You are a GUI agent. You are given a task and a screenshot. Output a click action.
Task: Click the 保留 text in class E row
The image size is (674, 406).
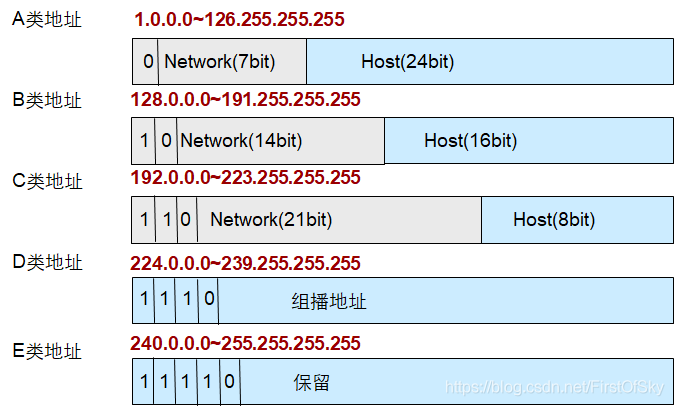[312, 382]
